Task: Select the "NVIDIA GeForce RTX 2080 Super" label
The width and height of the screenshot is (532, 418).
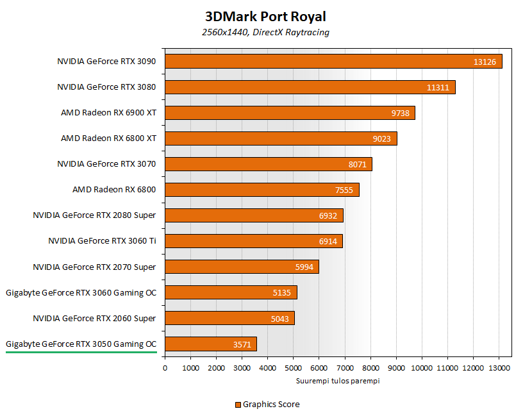Action: click(94, 215)
